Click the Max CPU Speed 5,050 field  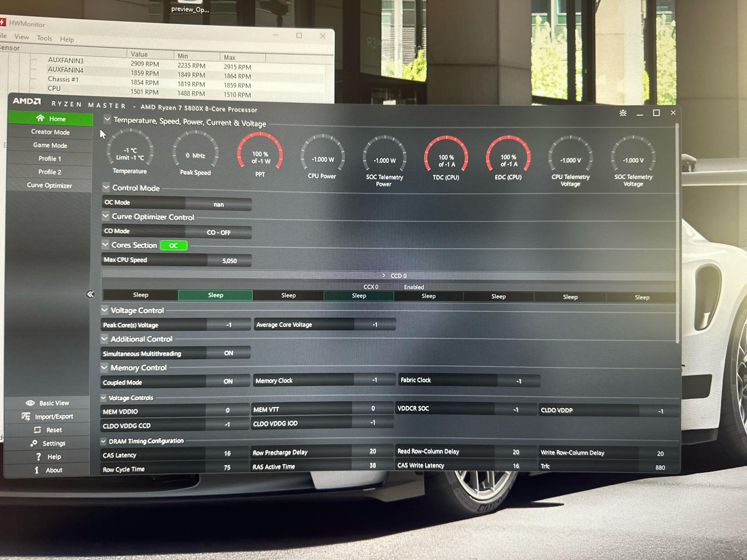click(x=229, y=261)
